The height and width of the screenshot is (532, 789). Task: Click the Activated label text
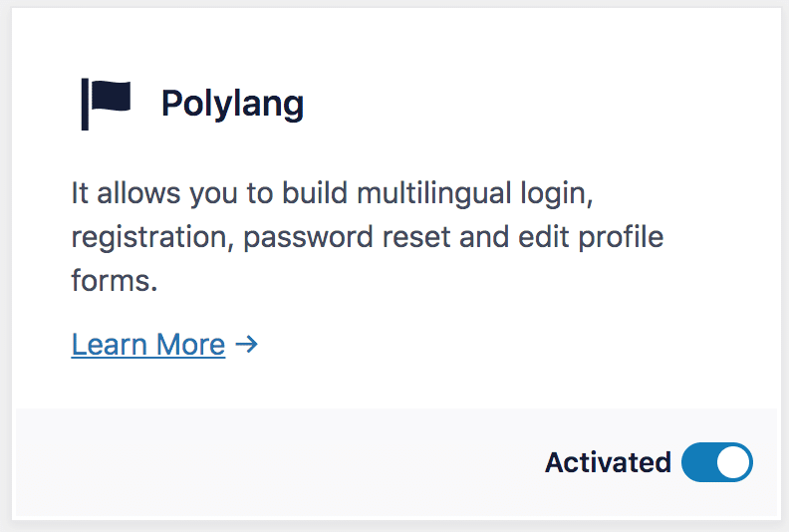pyautogui.click(x=608, y=462)
